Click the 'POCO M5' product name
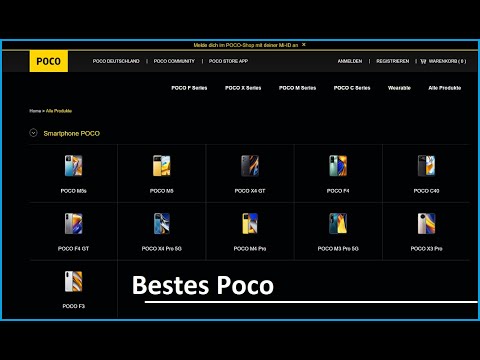 [162, 191]
